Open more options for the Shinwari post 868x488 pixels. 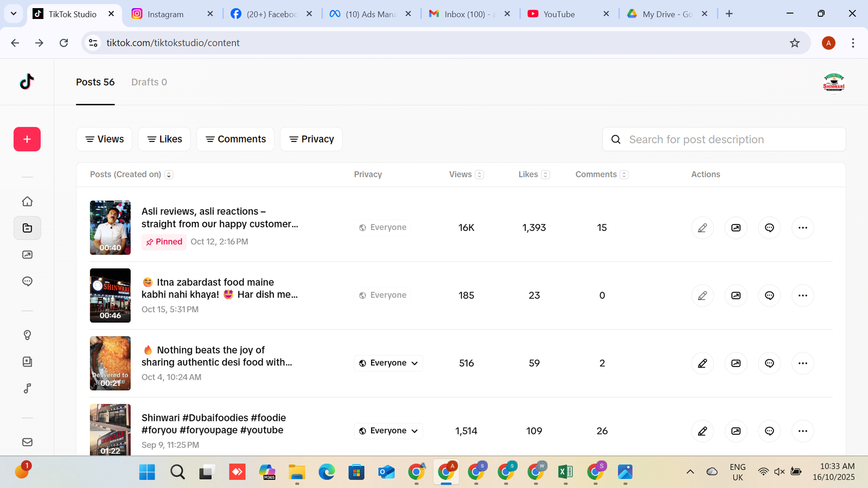(x=803, y=431)
